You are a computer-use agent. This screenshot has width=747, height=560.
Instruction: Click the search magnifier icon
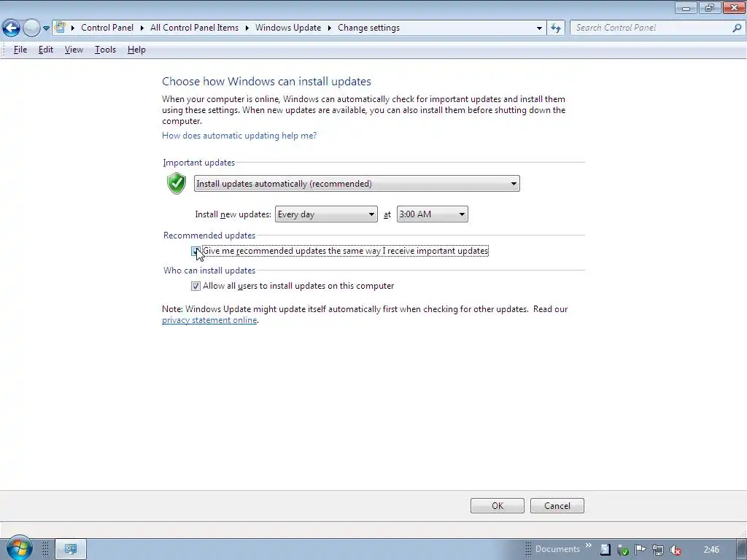[x=737, y=28]
